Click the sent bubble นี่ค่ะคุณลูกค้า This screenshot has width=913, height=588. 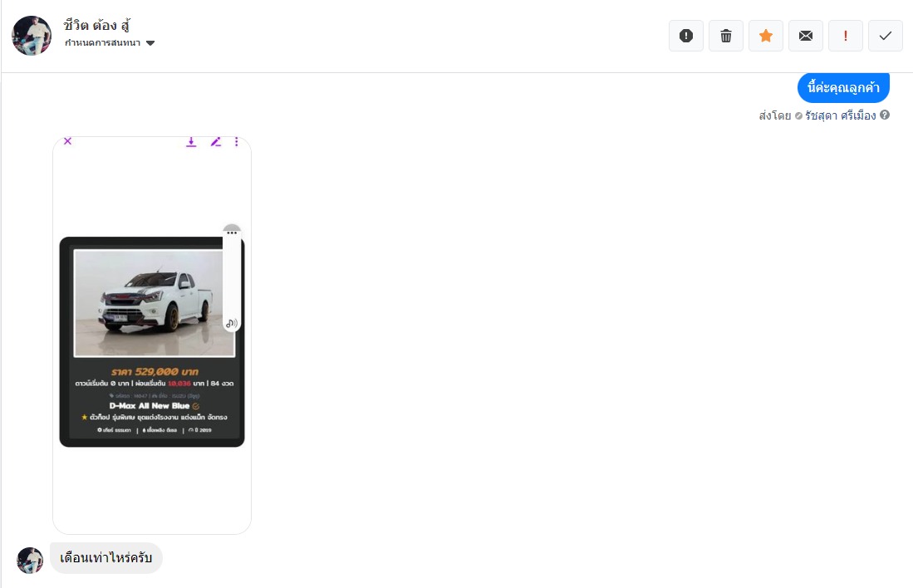pos(843,88)
